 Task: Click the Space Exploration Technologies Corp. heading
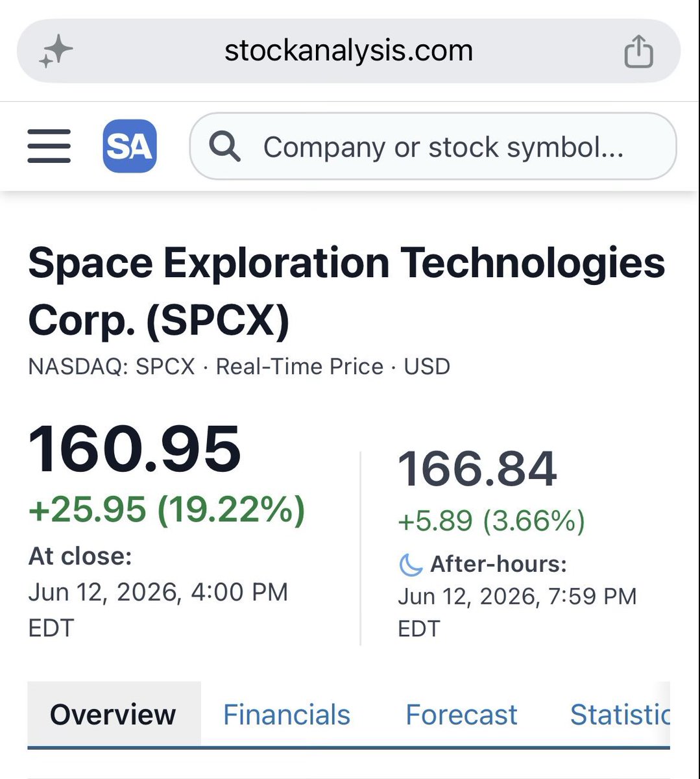(346, 291)
